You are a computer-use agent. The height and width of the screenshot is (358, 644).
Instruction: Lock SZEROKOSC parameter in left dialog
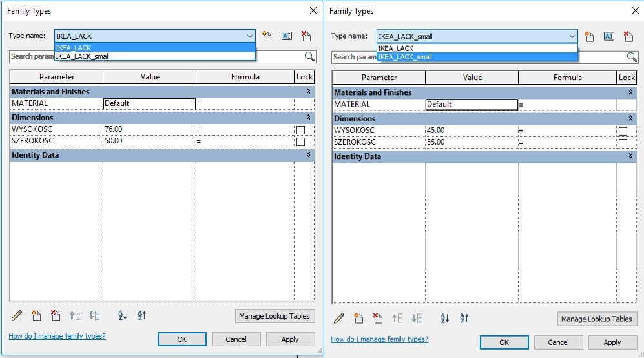tap(300, 142)
